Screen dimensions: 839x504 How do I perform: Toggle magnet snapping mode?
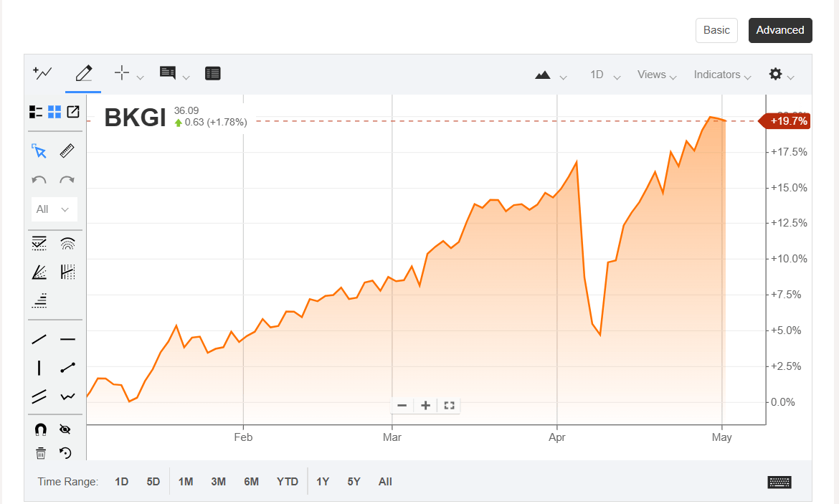click(39, 428)
